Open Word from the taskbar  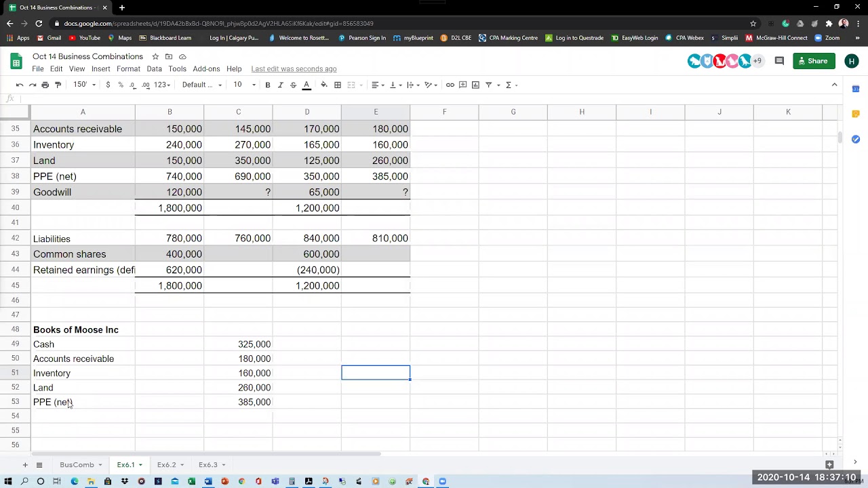pos(208,481)
